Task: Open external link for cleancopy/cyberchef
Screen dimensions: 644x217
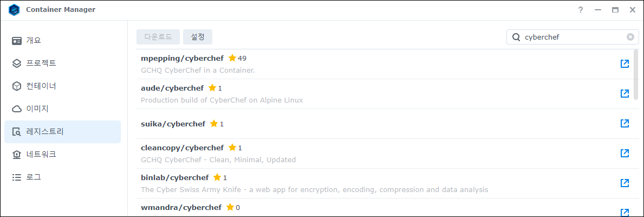Action: pos(625,153)
